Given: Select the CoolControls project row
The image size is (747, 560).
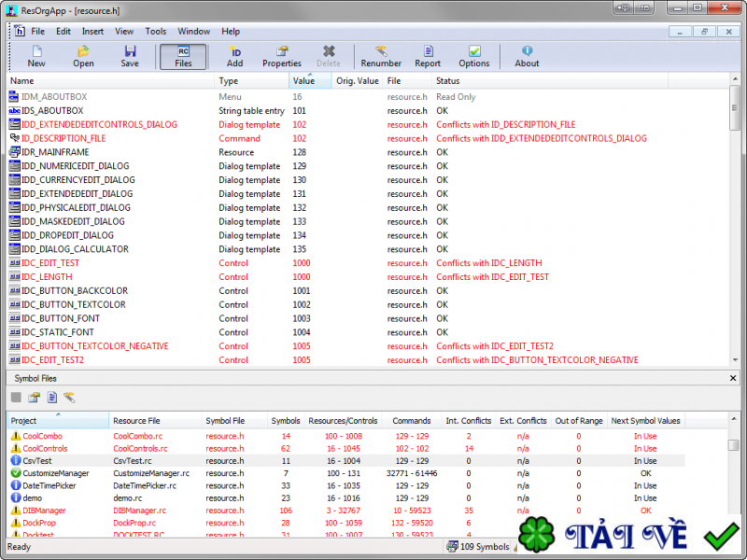Looking at the screenshot, I should click(45, 448).
